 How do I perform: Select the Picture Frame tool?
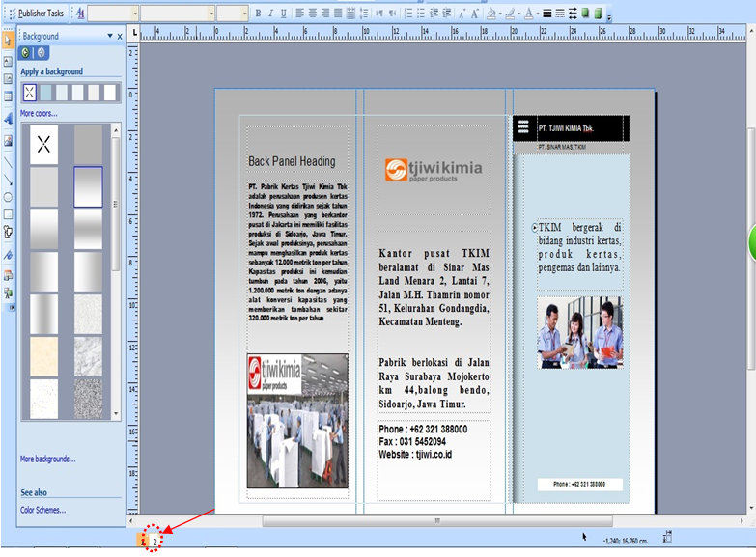(x=8, y=78)
